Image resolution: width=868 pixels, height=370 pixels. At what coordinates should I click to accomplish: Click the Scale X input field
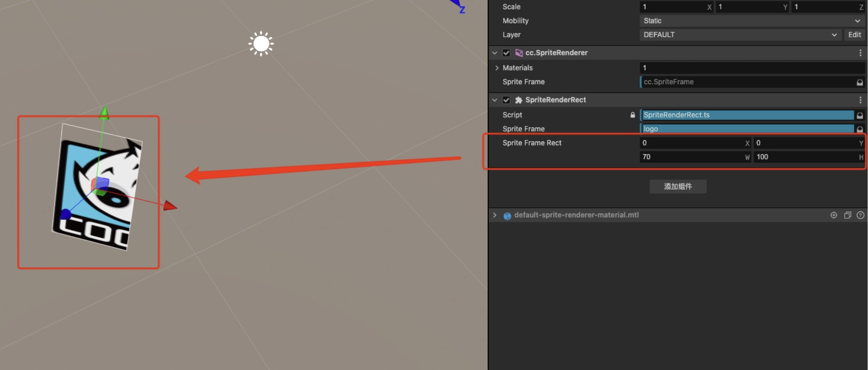pyautogui.click(x=676, y=7)
